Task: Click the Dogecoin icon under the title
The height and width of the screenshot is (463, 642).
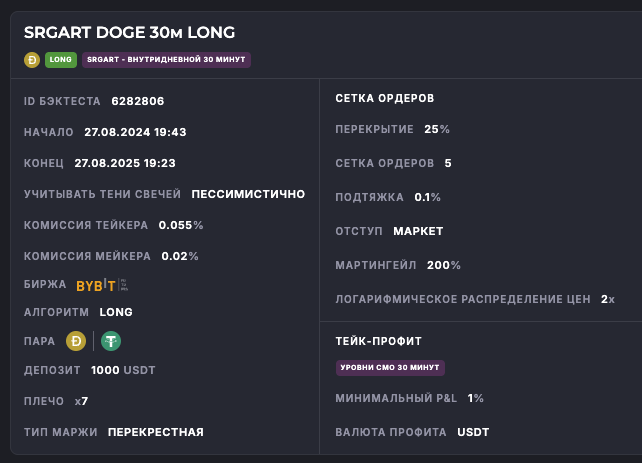Action: point(32,60)
